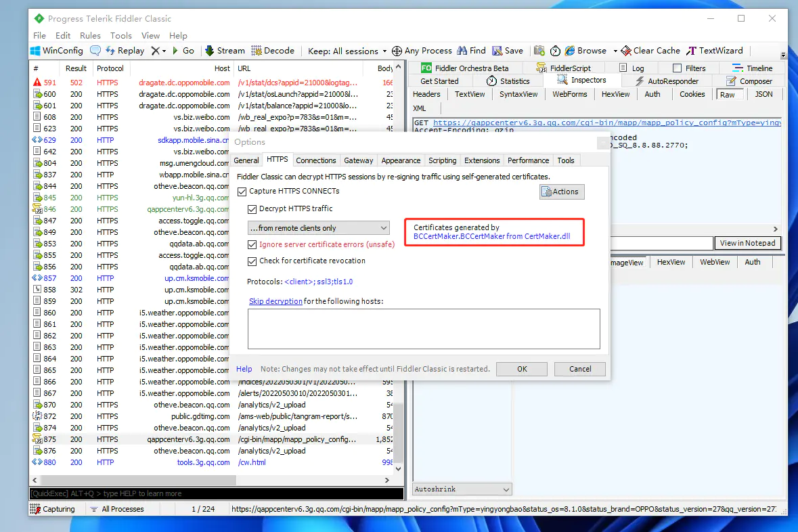Open the TextWizard tool
798x532 pixels.
pyautogui.click(x=715, y=50)
